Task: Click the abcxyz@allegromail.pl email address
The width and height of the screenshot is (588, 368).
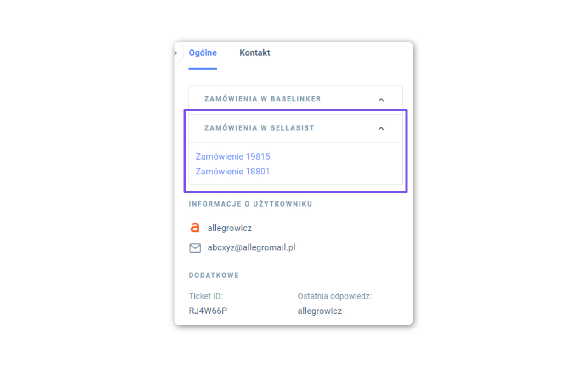Action: click(251, 247)
